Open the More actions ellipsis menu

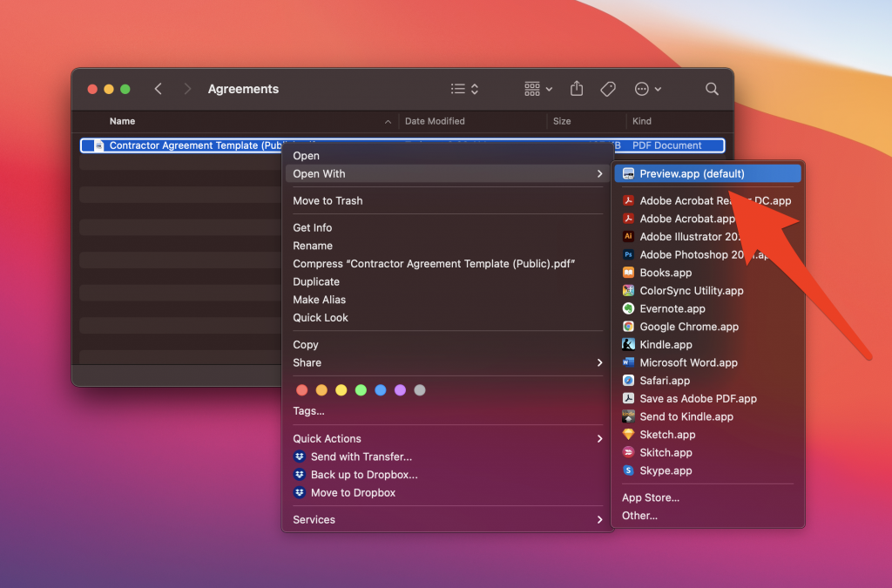tap(647, 89)
